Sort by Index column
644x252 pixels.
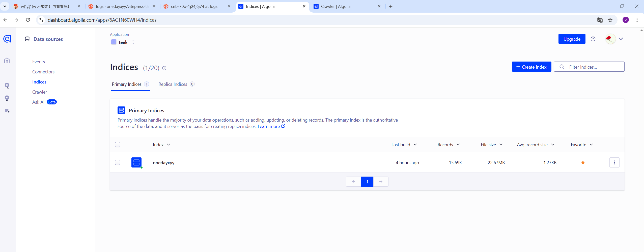pos(161,145)
